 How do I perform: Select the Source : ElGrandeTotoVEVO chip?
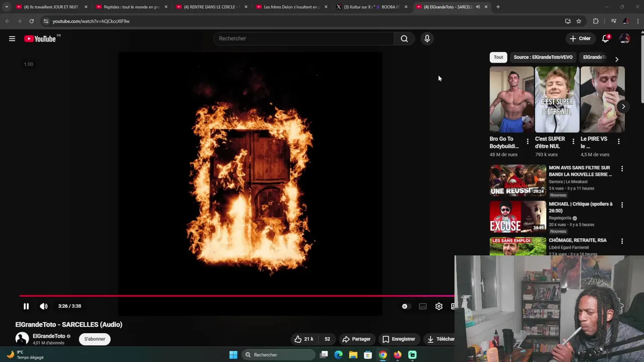tap(543, 57)
